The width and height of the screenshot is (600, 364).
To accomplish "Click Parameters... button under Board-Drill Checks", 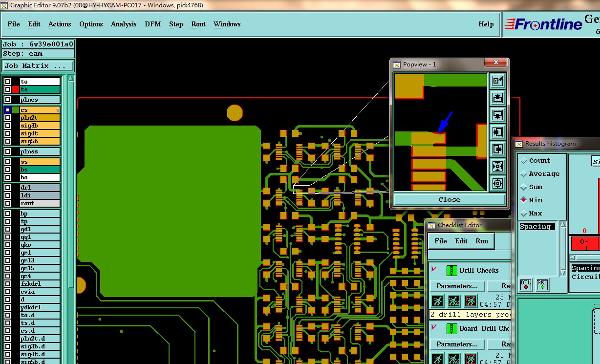I will [457, 344].
